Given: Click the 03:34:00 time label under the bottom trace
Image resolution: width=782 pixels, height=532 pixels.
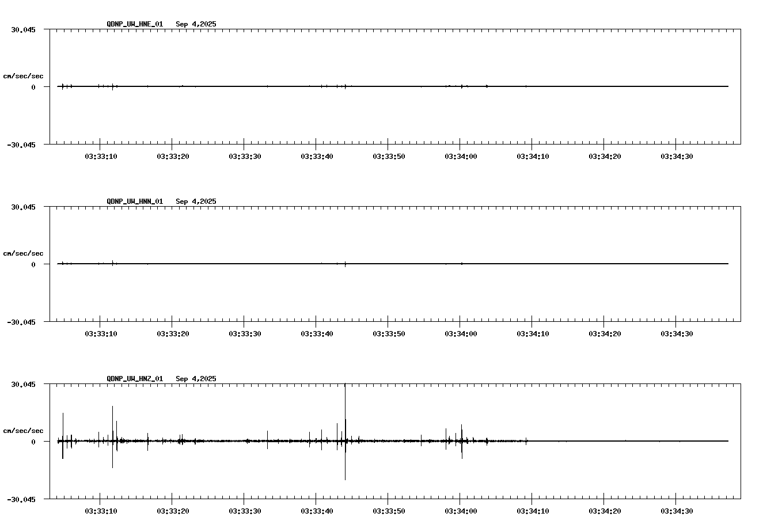Looking at the screenshot, I should click(462, 510).
